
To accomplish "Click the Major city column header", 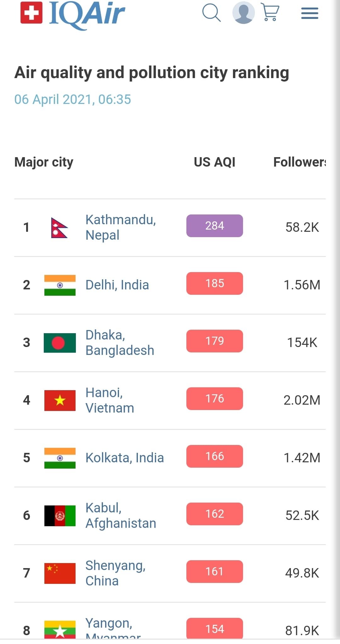I will (44, 162).
